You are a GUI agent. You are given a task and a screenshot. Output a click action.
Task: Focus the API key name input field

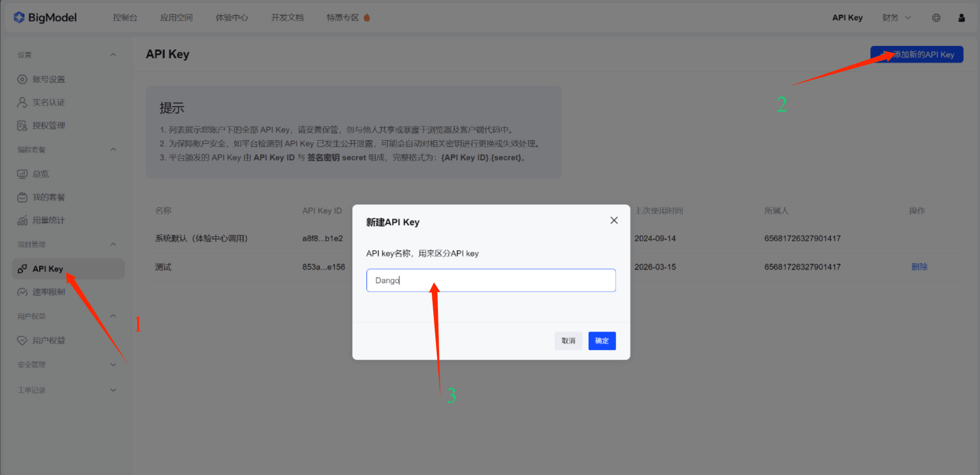coord(491,280)
